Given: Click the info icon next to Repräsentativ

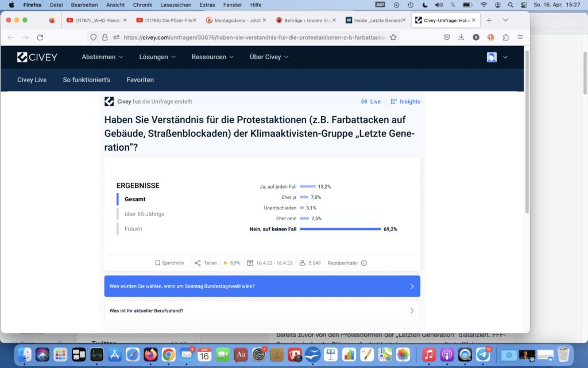Looking at the screenshot, I should (363, 263).
